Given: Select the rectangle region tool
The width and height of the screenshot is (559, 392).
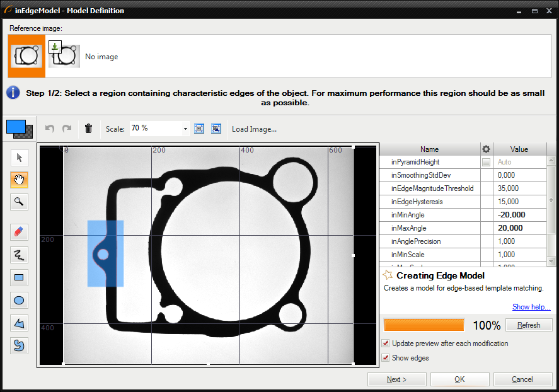Looking at the screenshot, I should click(x=20, y=277).
